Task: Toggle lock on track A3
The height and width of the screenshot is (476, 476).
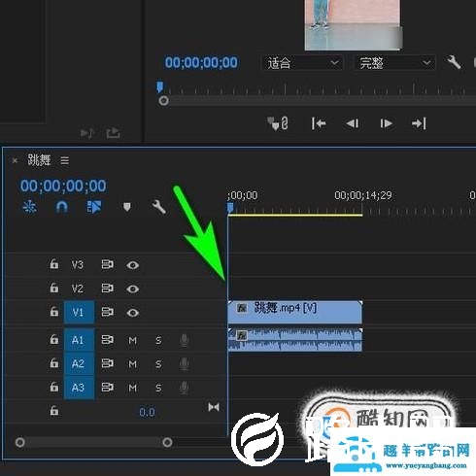Action: coord(54,387)
